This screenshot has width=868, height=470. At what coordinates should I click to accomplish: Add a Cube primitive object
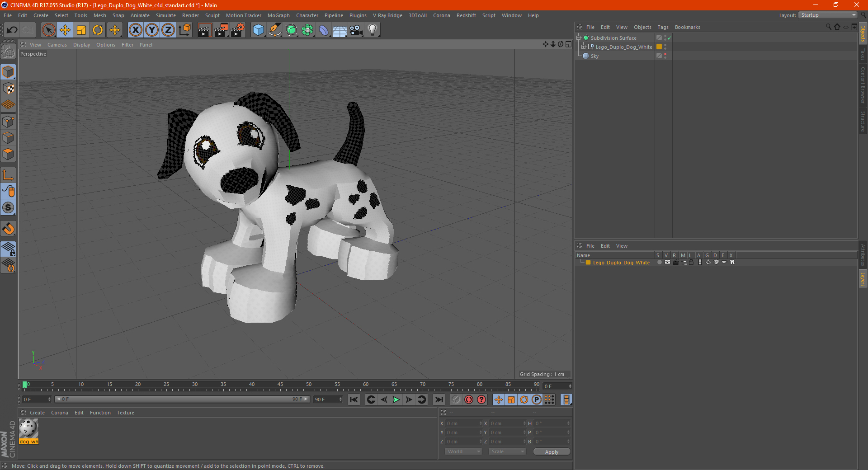click(x=258, y=30)
